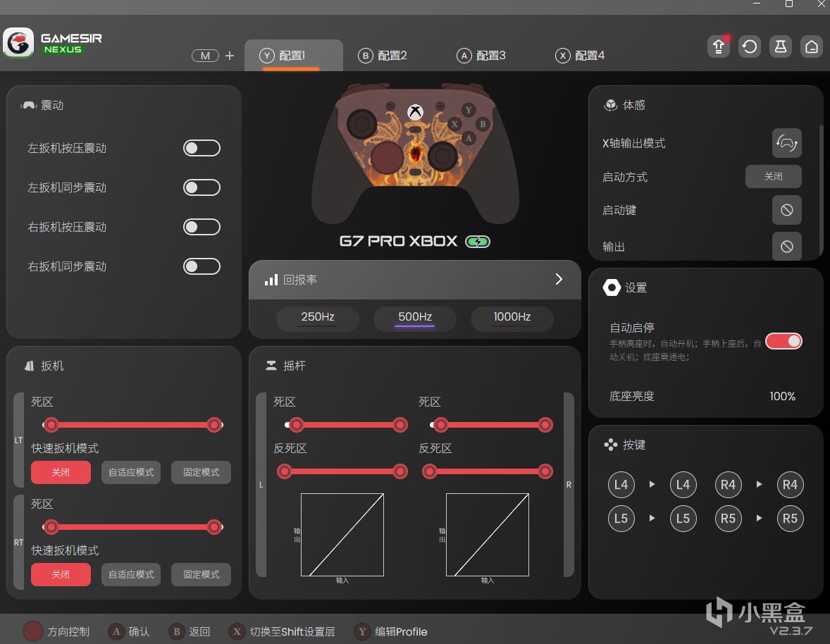Select source L5 back button icon

(621, 519)
